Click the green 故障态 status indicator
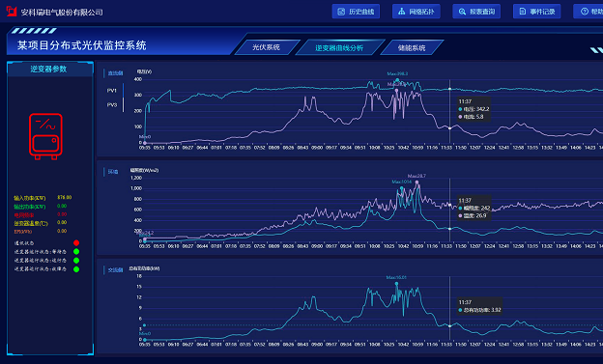 (76, 269)
